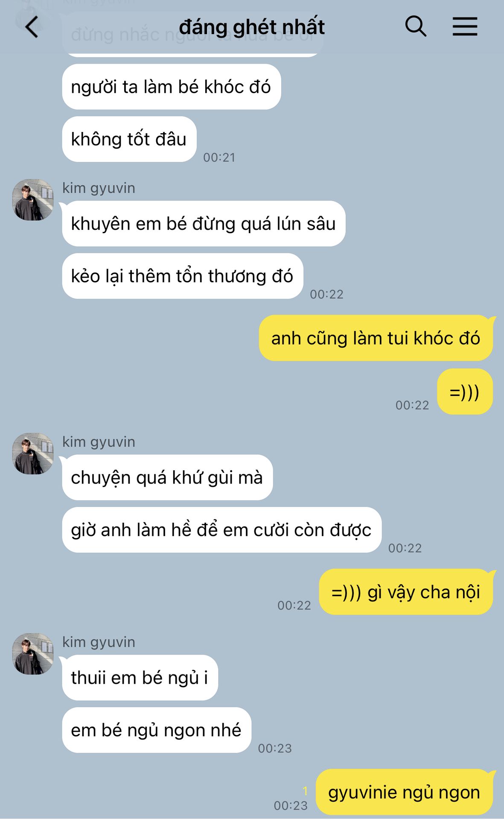Tap the yellow bubble 'anh cũng làm tui khóc đó'
504x820 pixels.
[376, 338]
